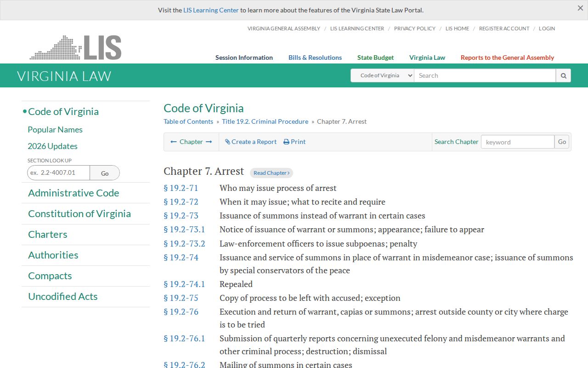Open Session Information menu
The width and height of the screenshot is (588, 368).
pyautogui.click(x=244, y=57)
